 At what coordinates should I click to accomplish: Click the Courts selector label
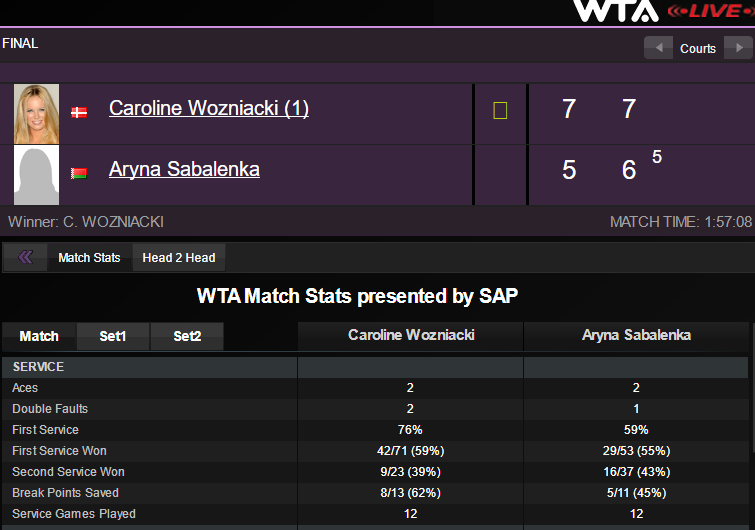698,48
